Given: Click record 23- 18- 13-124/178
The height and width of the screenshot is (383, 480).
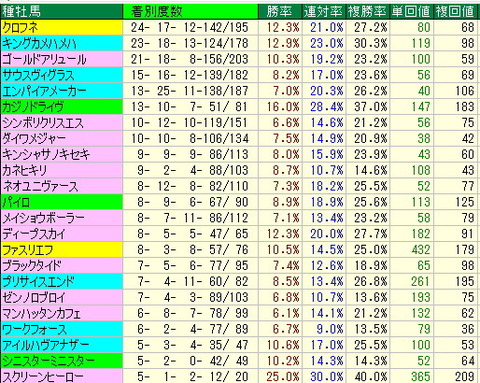Looking at the screenshot, I should [x=190, y=44].
